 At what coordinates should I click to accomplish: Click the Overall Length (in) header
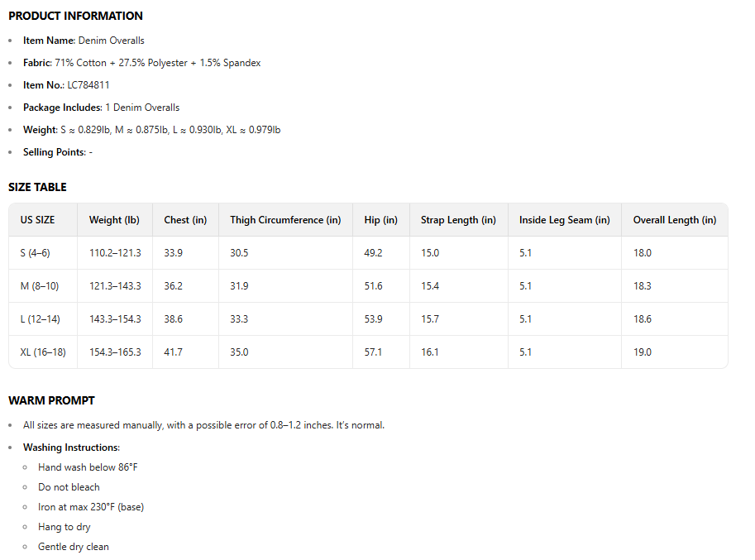tap(674, 220)
